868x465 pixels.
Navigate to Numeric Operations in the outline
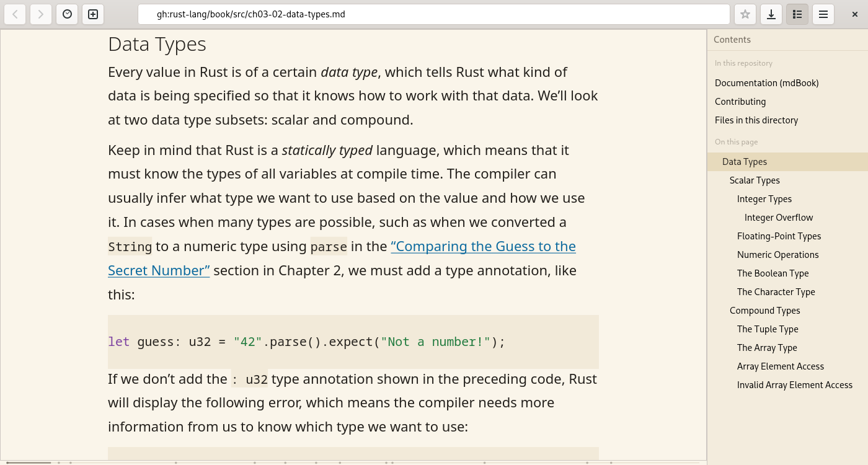[787, 255]
